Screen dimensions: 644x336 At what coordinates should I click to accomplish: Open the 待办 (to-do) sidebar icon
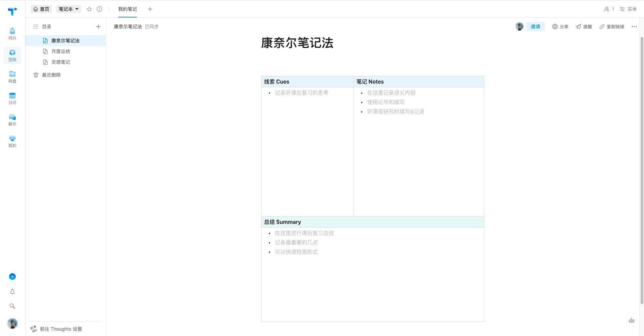(12, 34)
